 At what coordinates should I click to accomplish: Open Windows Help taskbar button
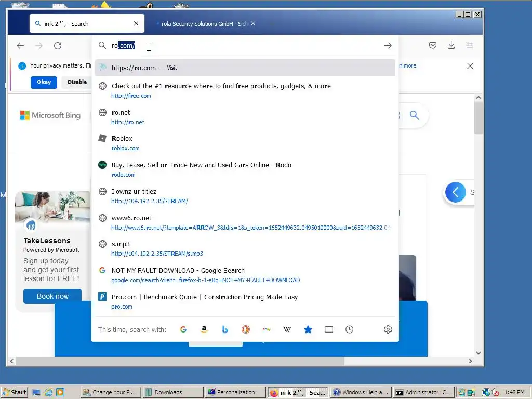[x=361, y=392]
